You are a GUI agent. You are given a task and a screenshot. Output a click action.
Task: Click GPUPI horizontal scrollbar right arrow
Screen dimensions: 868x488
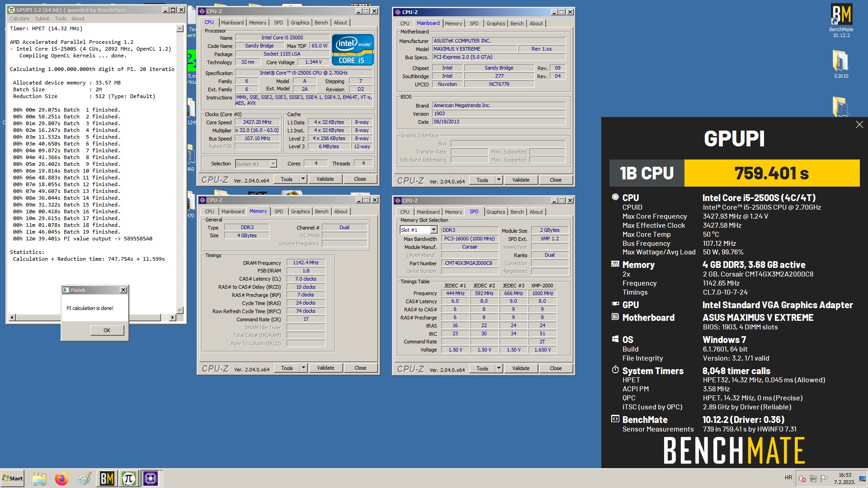click(x=172, y=318)
